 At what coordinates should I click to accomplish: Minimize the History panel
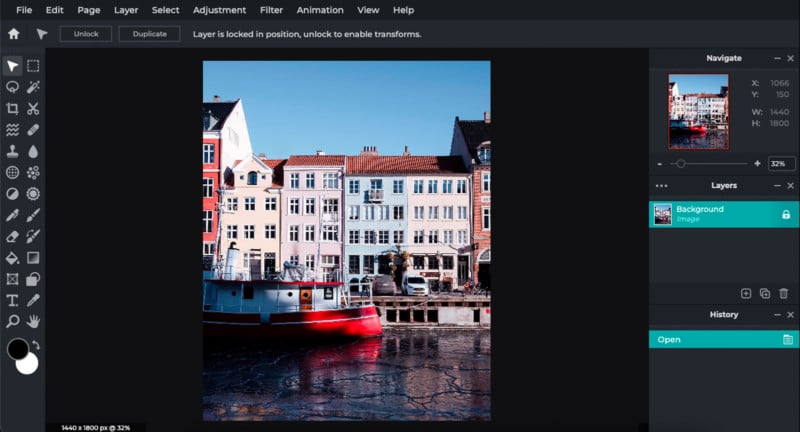tap(776, 314)
